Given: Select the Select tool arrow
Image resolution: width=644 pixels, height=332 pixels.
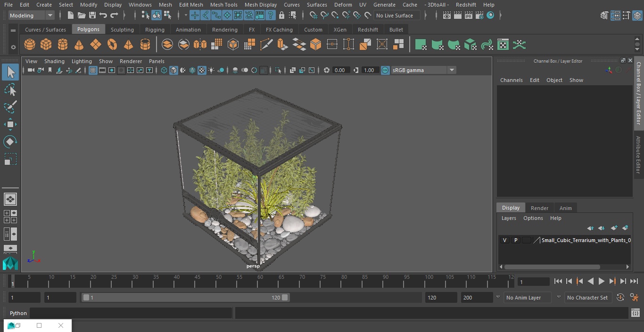Looking at the screenshot, I should [10, 72].
